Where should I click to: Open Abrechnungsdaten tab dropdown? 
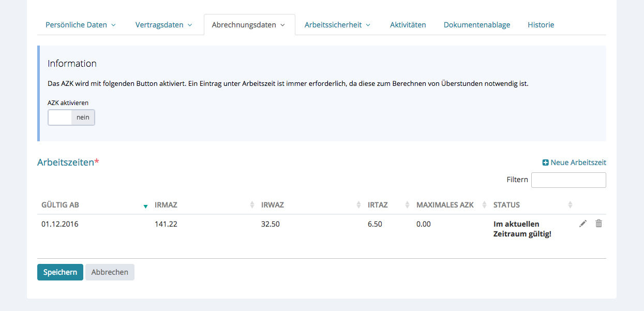point(249,25)
